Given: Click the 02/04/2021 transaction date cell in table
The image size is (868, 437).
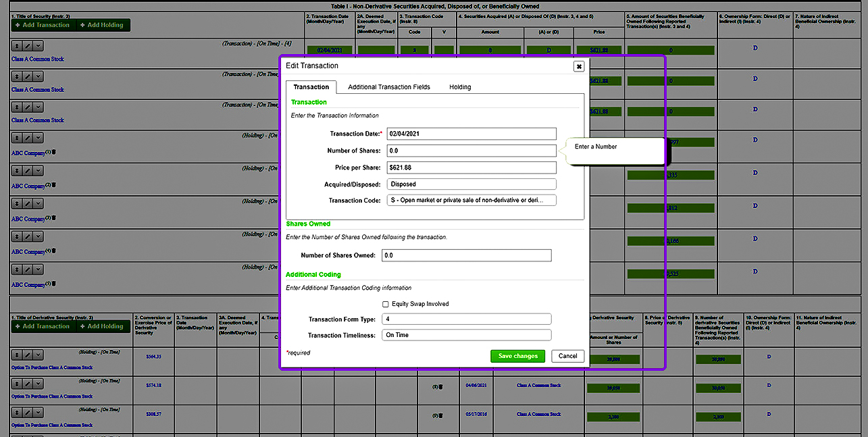Looking at the screenshot, I should click(x=329, y=50).
